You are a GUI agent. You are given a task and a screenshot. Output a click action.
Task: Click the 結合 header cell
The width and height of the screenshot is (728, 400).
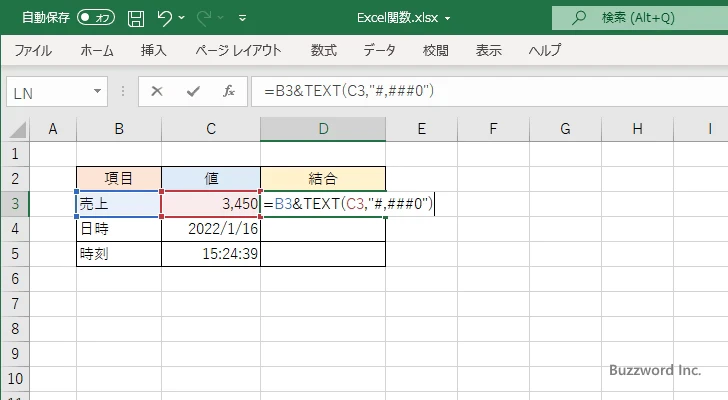(323, 179)
